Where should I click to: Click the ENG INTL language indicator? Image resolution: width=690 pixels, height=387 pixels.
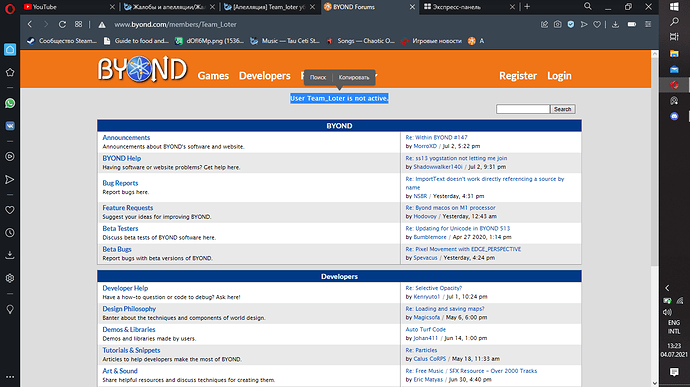tap(674, 327)
